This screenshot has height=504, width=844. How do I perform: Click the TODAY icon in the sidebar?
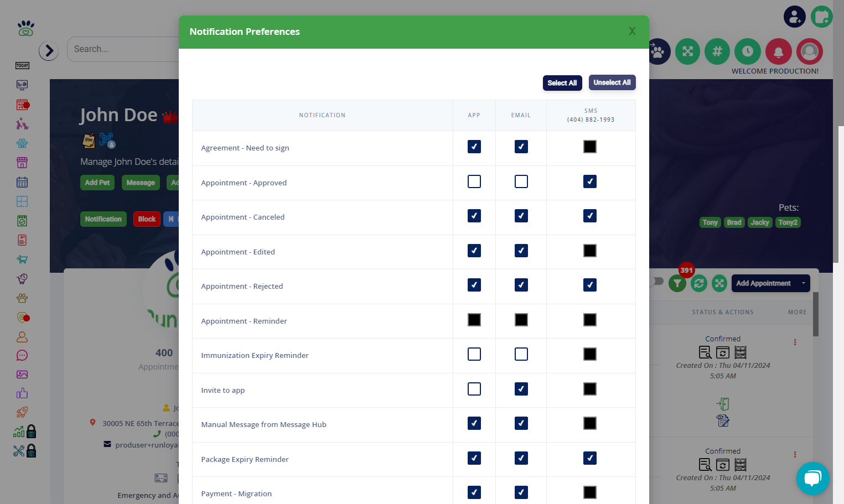tap(22, 66)
